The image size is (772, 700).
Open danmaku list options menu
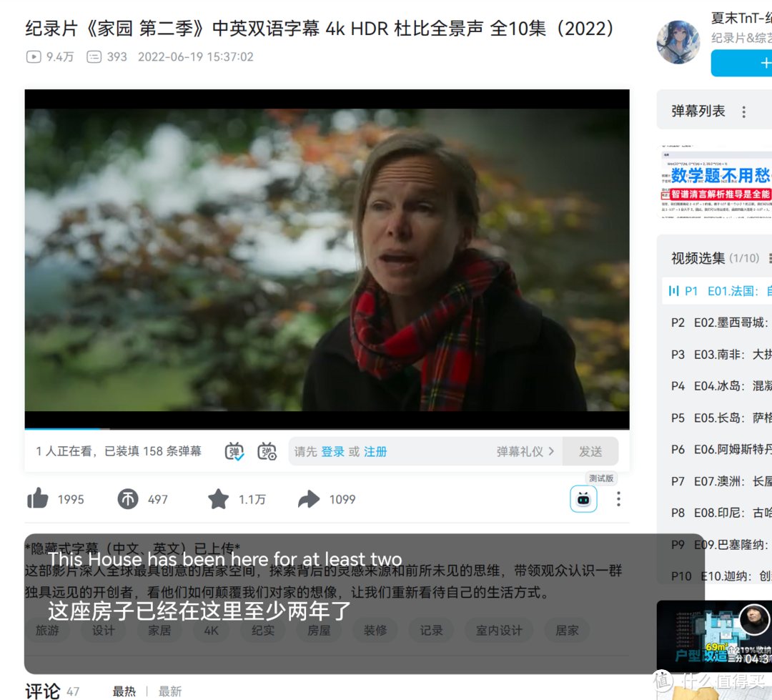(743, 112)
